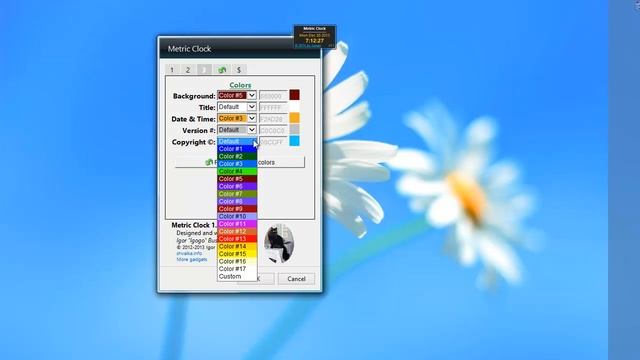Click the orange Date & Time swatch

(294, 118)
